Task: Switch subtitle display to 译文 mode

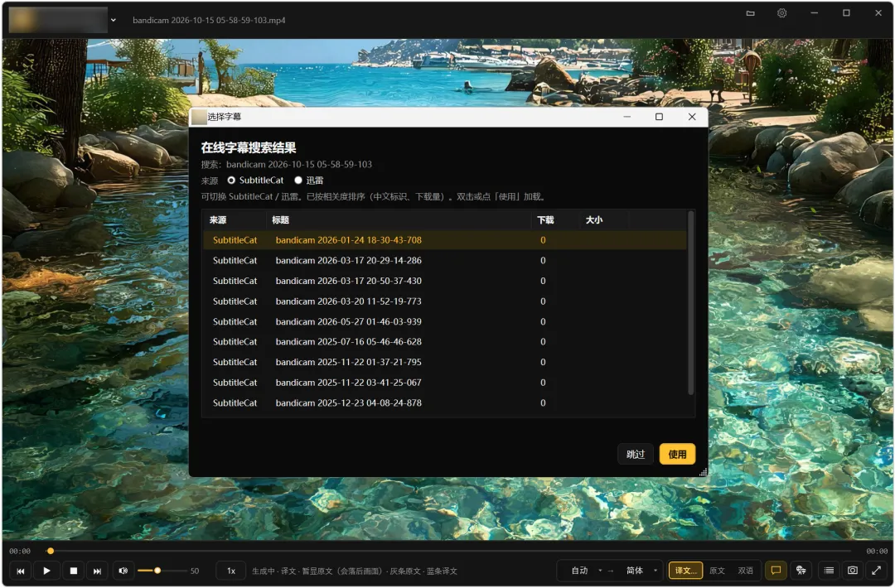Action: [685, 571]
